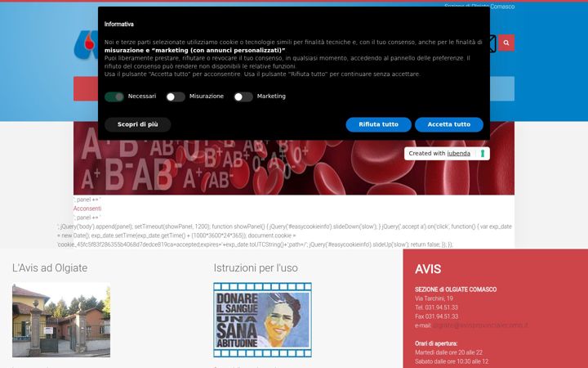Click the red search icon button

506,43
